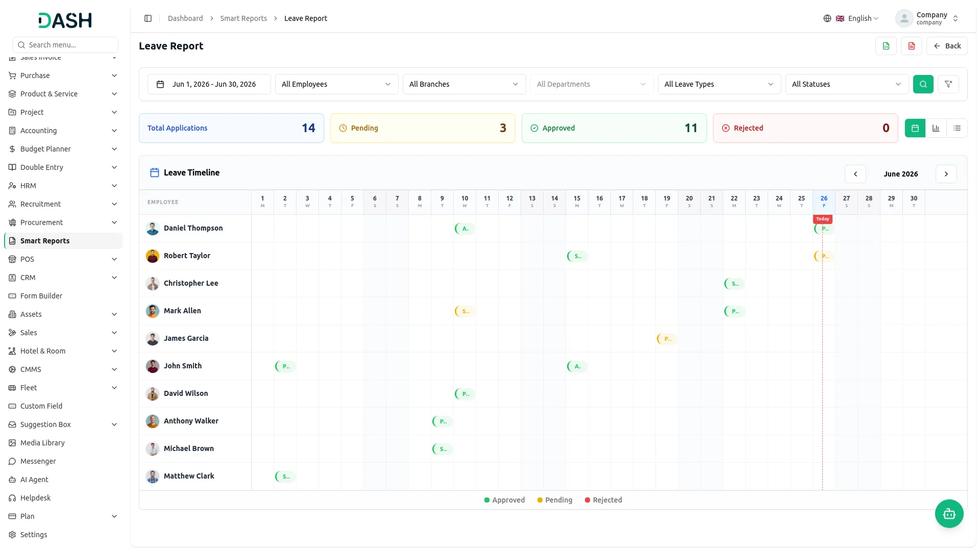
Task: Click the search menu input field
Action: (x=65, y=45)
